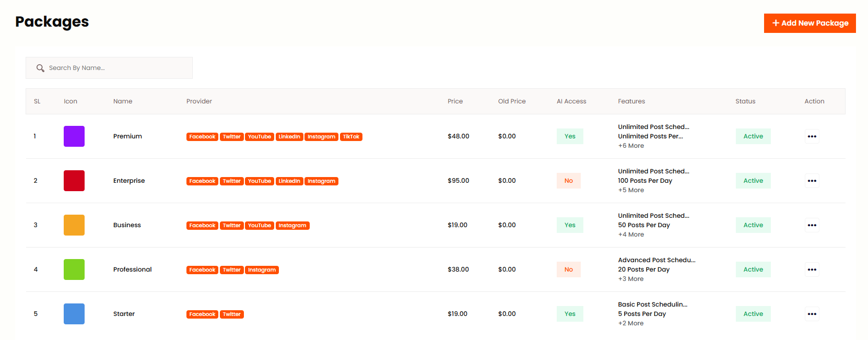Click the AI Access No badge for Enterprise
Viewport: 868px width, 340px height.
coord(569,181)
